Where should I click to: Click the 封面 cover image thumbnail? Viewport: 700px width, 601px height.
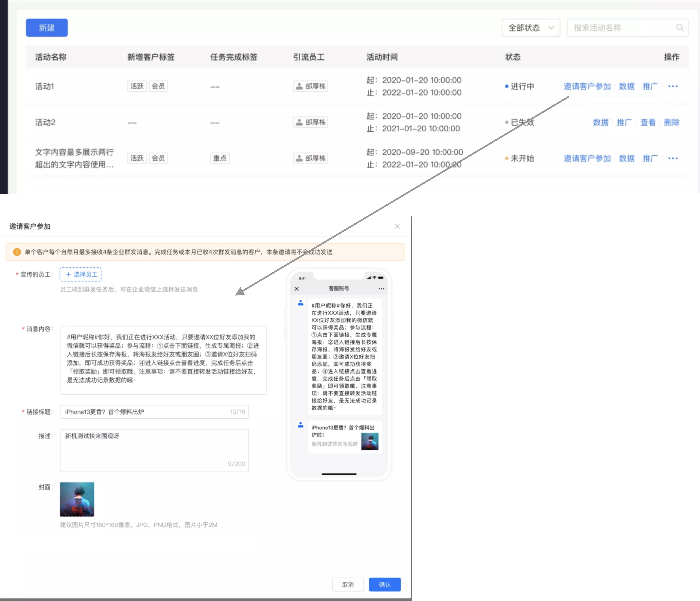[77, 499]
